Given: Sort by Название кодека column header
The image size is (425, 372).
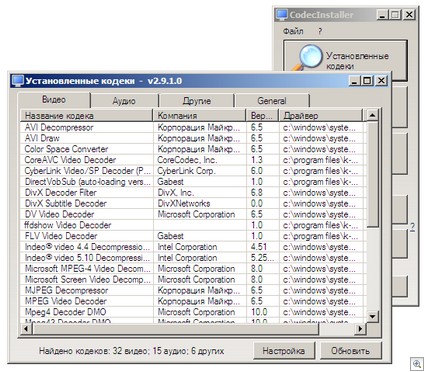Looking at the screenshot, I should [87, 116].
